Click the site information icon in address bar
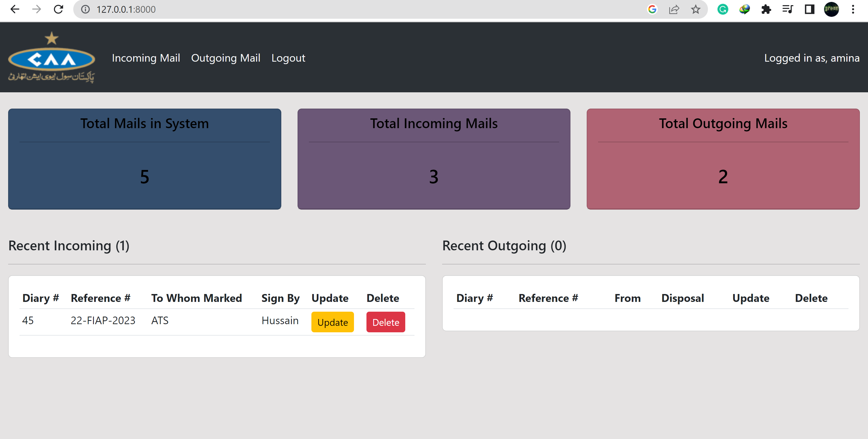 tap(85, 9)
